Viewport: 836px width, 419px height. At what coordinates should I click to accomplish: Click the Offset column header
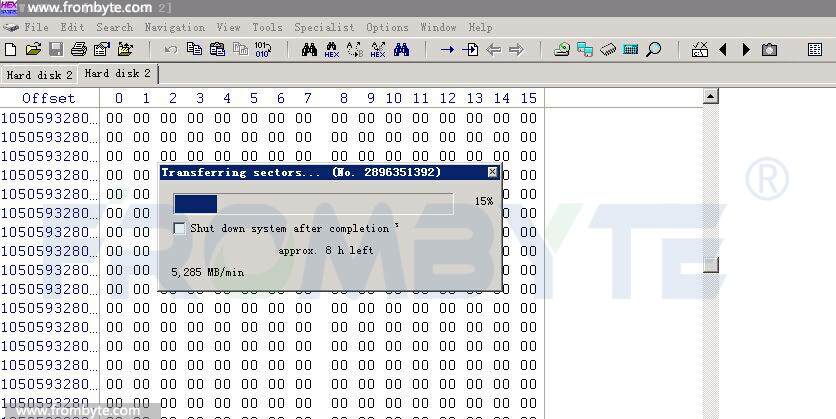tap(49, 98)
